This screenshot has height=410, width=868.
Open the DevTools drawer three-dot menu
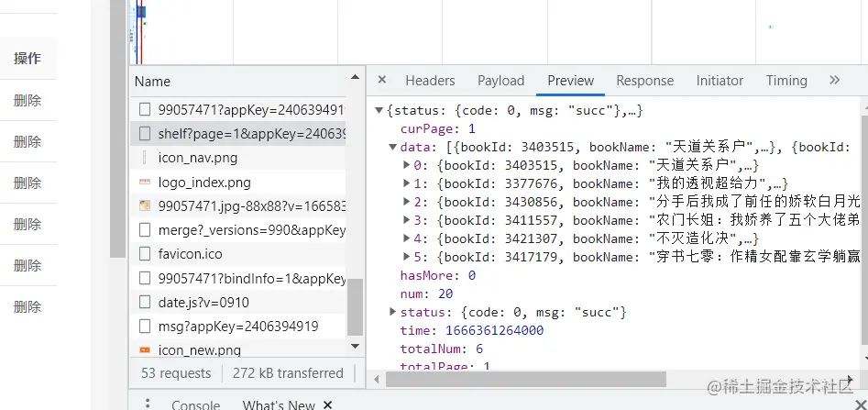[148, 404]
